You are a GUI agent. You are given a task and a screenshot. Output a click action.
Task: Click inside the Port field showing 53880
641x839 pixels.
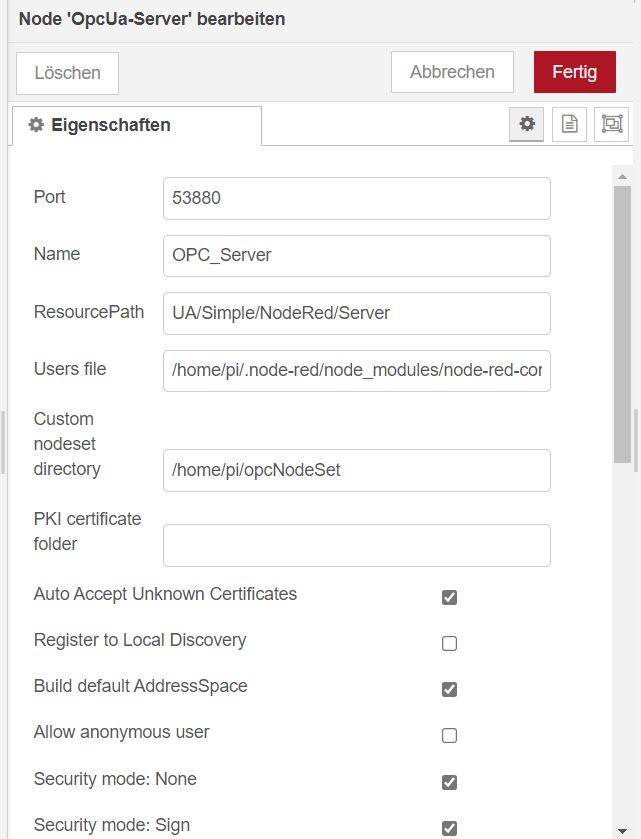click(356, 198)
